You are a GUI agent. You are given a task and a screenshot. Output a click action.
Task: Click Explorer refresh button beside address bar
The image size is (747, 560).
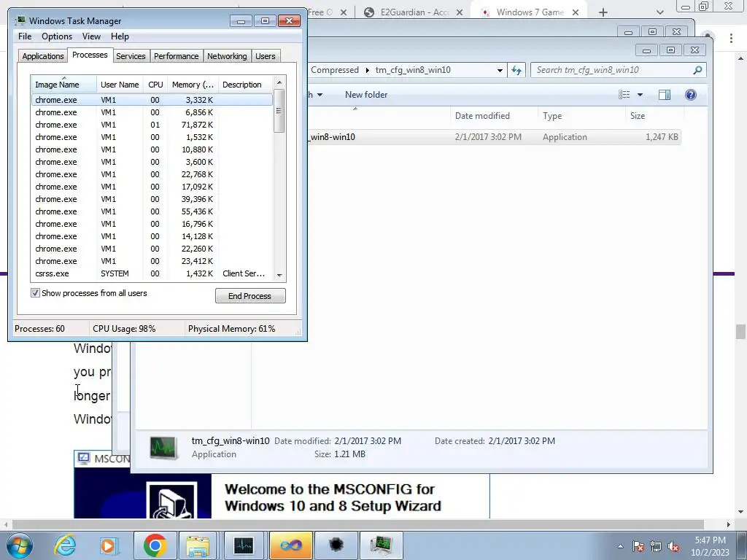(x=516, y=70)
